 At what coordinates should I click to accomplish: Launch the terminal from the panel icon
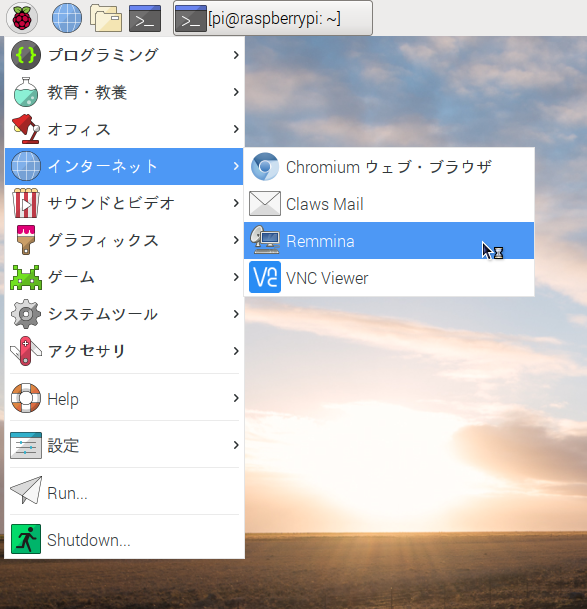coord(145,18)
